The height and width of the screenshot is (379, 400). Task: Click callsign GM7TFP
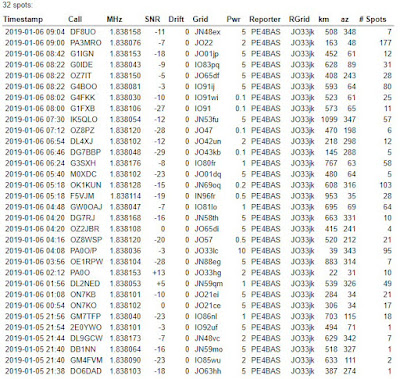[x=85, y=316]
